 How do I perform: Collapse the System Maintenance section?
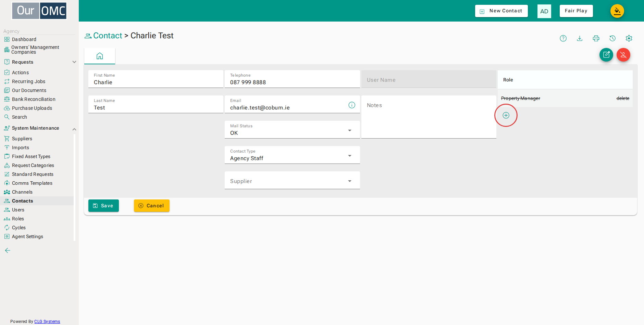74,129
